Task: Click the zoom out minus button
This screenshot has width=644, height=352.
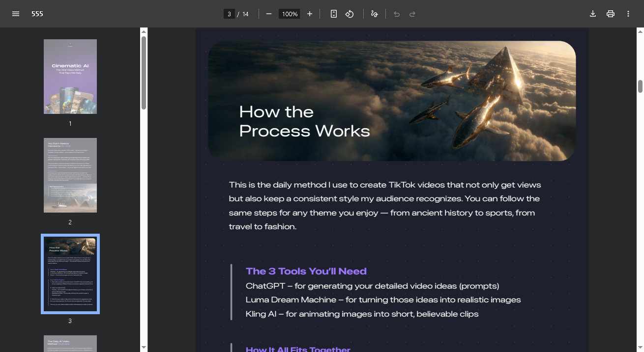Action: (269, 14)
